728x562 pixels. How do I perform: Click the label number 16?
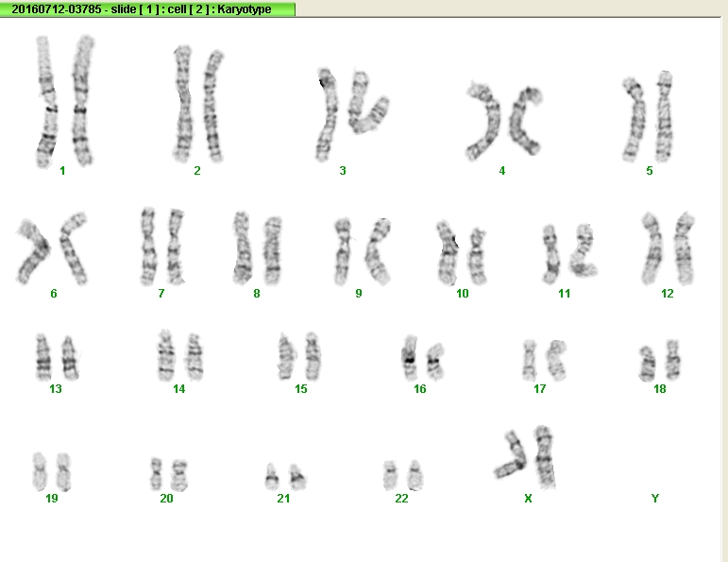tap(420, 389)
